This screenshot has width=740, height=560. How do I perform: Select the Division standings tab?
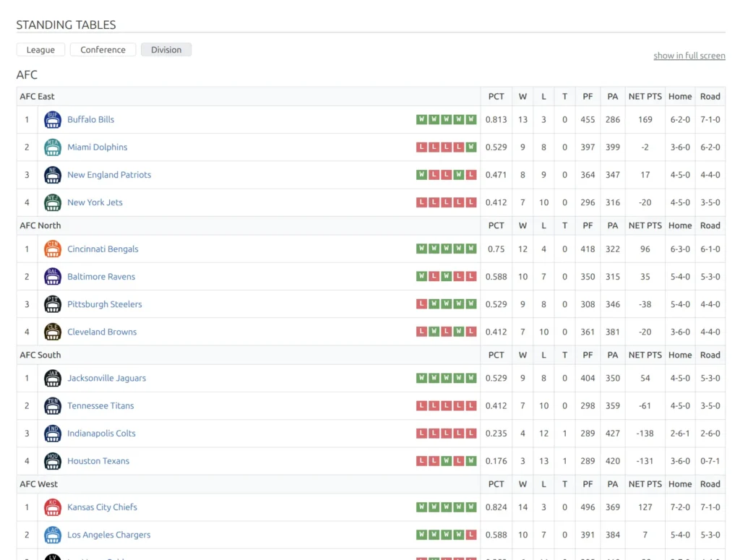click(x=166, y=50)
